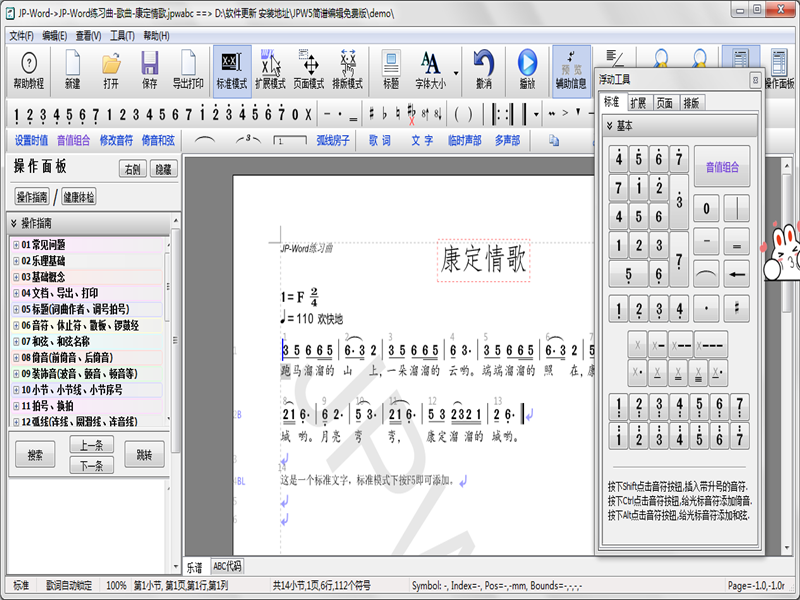Open the barline style dropdown arrow
Screen dimensions: 800x600
[536, 114]
